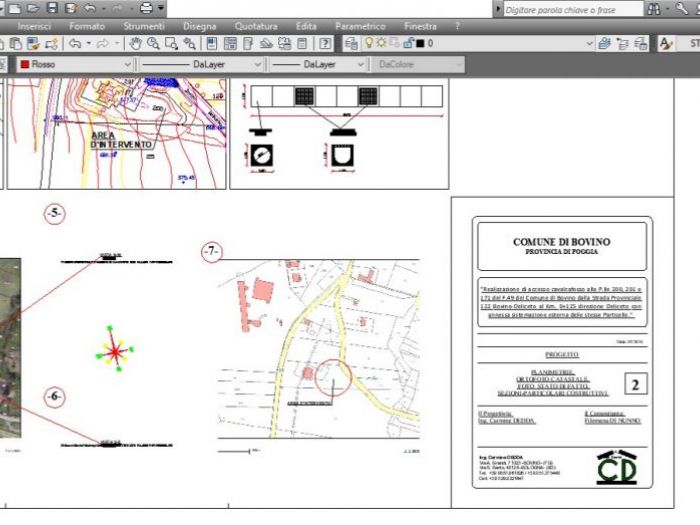
Task: Open the Parametrico menu
Action: point(360,26)
